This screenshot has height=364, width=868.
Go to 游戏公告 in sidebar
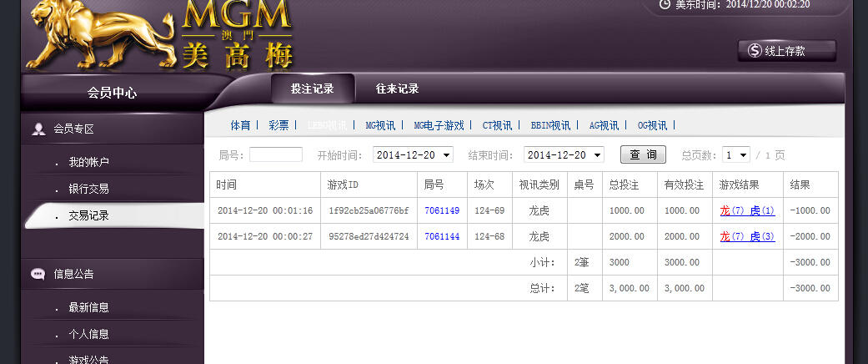coord(88,359)
